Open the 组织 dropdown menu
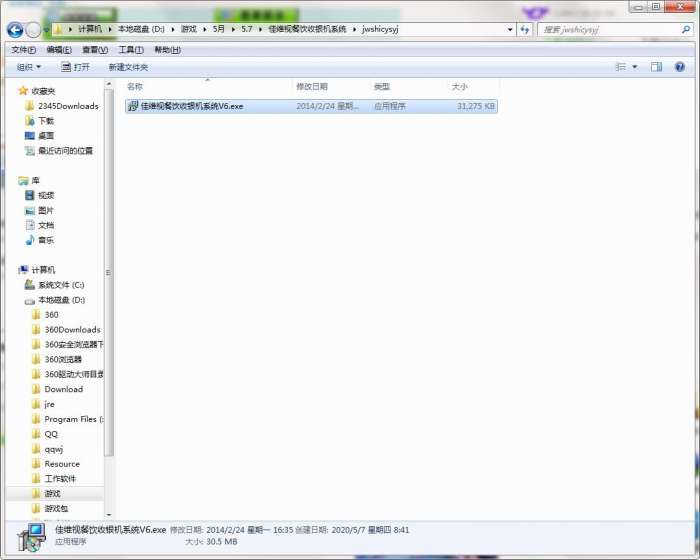Image resolution: width=700 pixels, height=560 pixels. click(x=29, y=67)
